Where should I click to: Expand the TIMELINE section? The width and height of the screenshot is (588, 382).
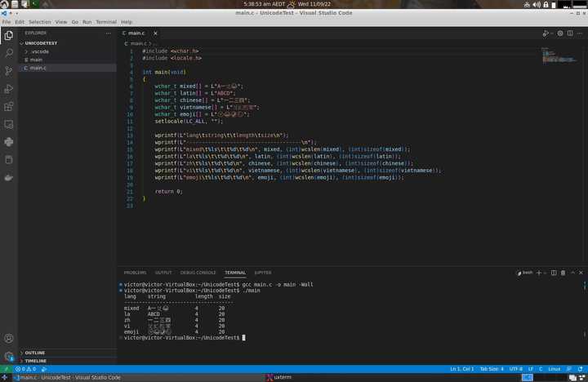tap(35, 360)
